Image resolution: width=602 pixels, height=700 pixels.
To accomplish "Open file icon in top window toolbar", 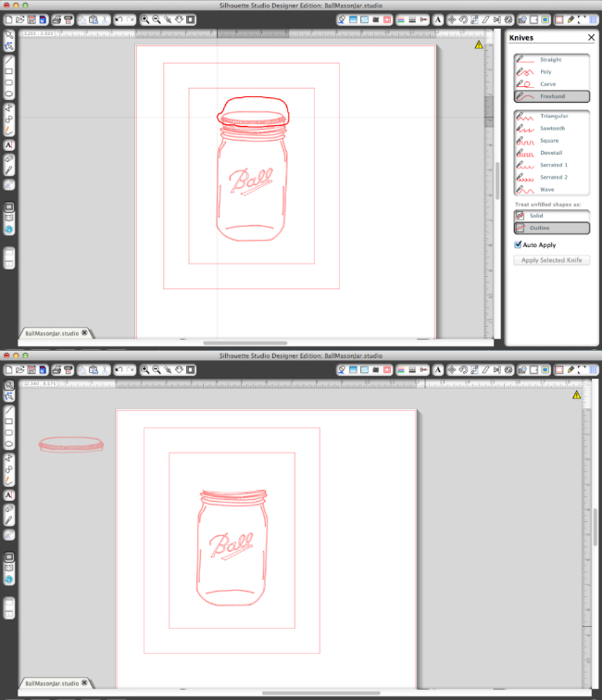I will pyautogui.click(x=20, y=19).
